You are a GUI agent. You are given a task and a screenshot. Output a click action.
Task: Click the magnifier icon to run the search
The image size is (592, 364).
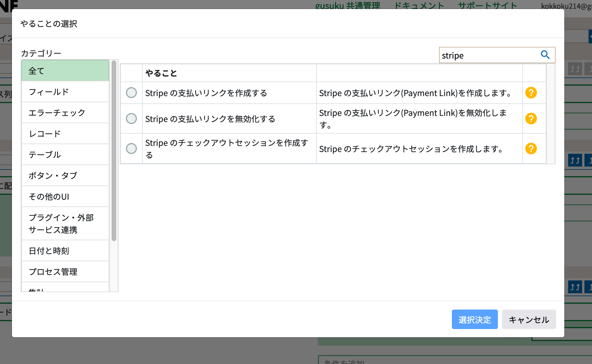coord(545,55)
